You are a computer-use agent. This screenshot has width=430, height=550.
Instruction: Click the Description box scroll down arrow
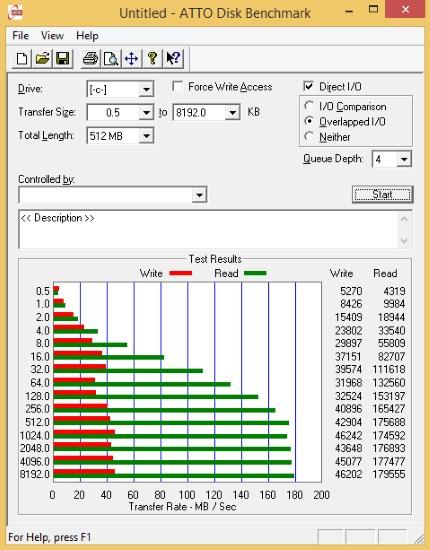point(404,241)
